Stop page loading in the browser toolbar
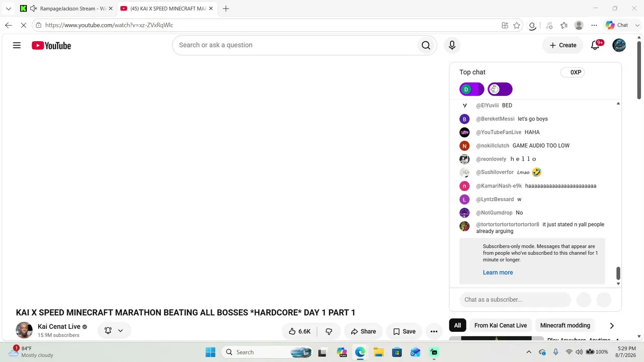This screenshot has height=362, width=644. [x=23, y=25]
